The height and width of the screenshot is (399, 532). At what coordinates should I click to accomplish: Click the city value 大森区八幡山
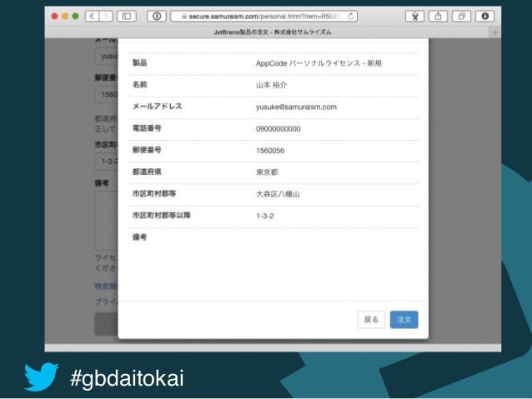278,194
